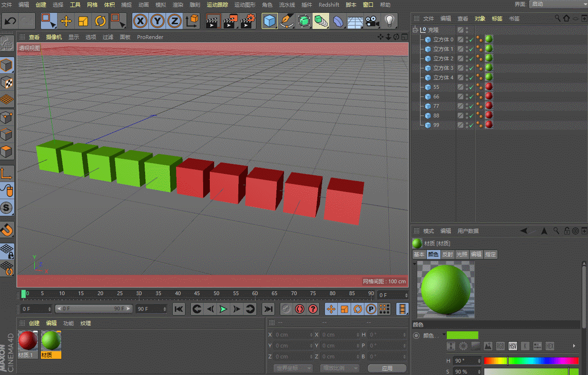Switch to the 基本 material tab
The height and width of the screenshot is (375, 588).
(419, 254)
